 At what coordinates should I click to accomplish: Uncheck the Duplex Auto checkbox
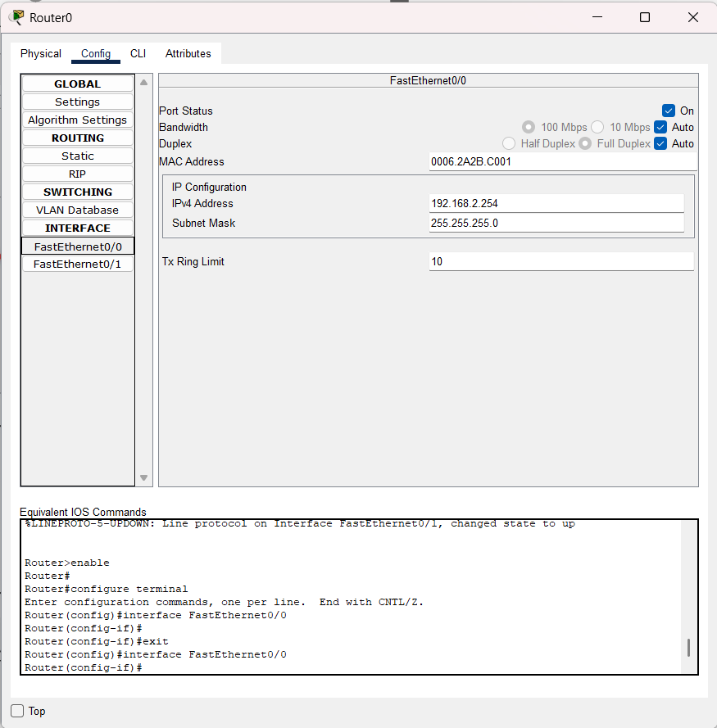tap(660, 143)
